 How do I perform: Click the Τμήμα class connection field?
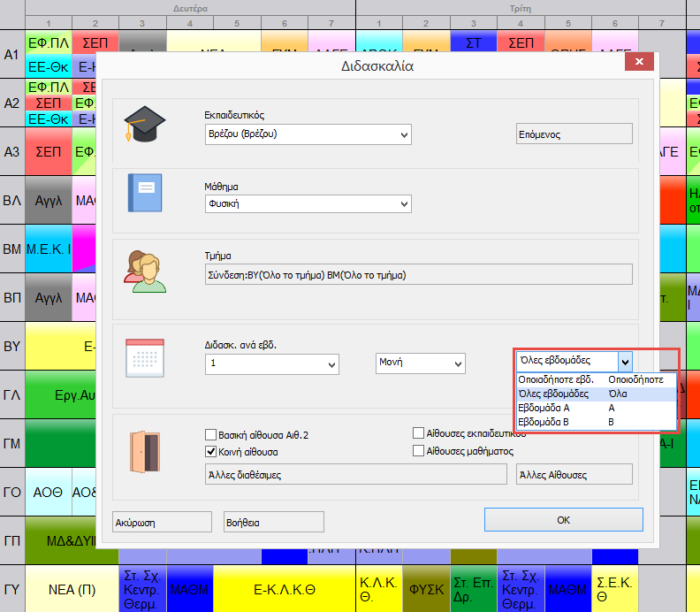[x=417, y=274]
